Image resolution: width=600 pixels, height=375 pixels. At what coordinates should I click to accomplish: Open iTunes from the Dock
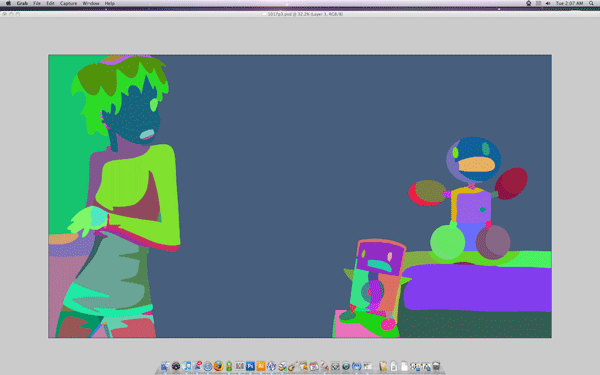186,366
